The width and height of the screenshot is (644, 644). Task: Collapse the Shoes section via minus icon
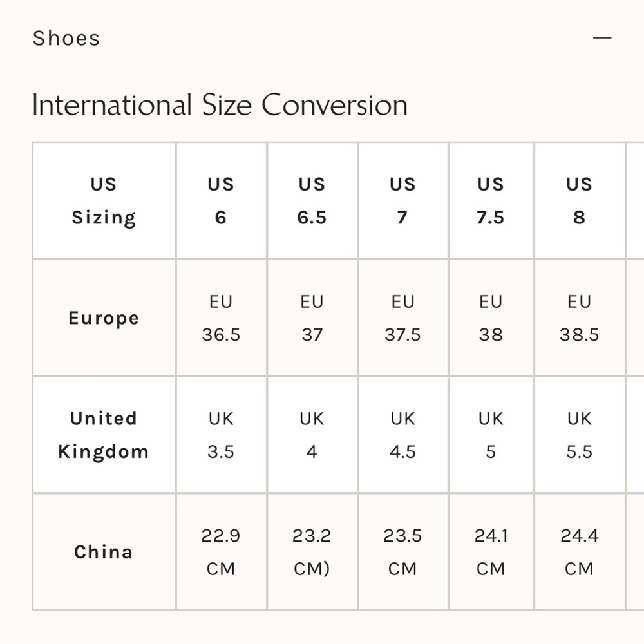[x=602, y=38]
